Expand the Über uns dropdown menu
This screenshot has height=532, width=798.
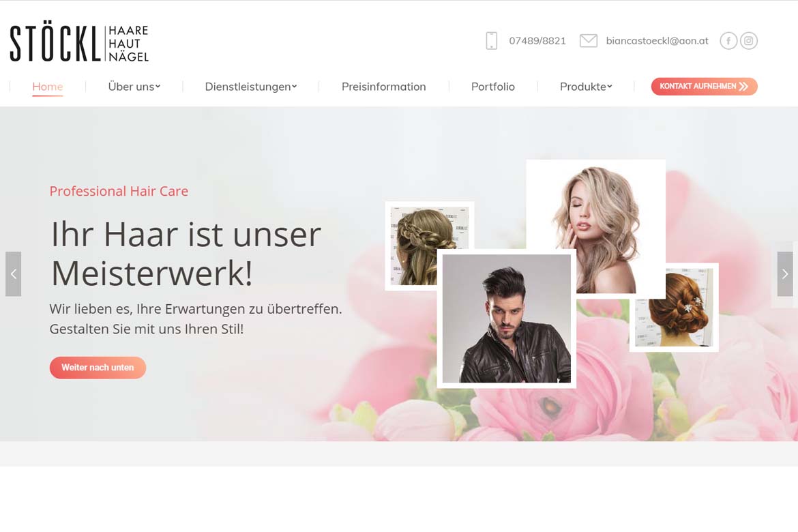pyautogui.click(x=134, y=87)
